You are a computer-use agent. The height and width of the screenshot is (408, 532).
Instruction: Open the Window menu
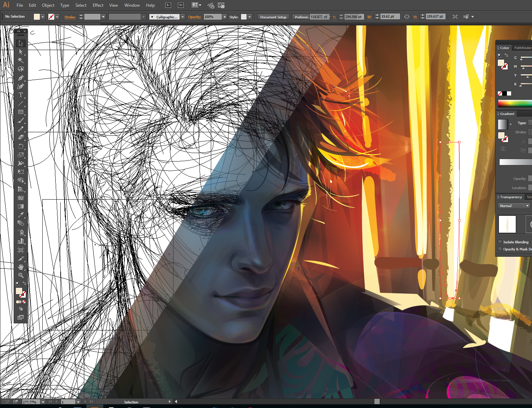click(132, 5)
